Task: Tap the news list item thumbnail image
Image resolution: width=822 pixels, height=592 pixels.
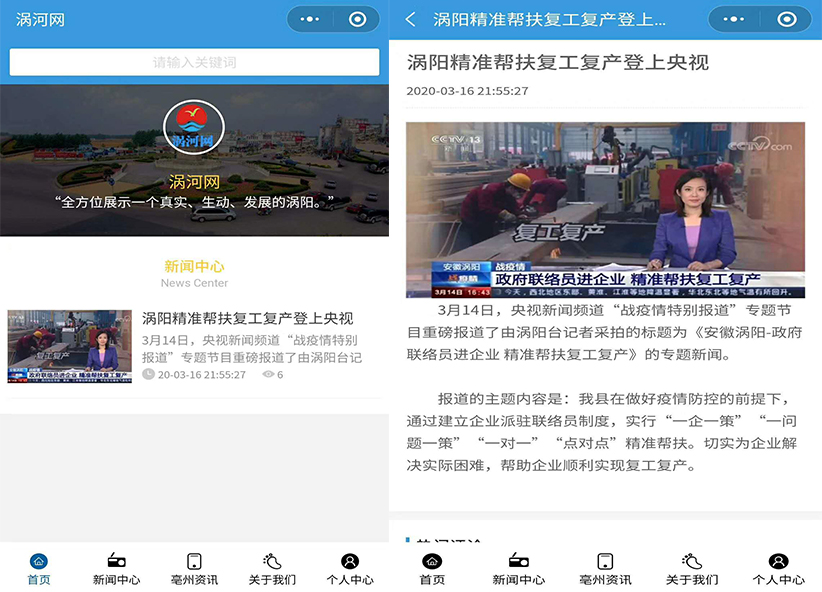Action: click(70, 346)
